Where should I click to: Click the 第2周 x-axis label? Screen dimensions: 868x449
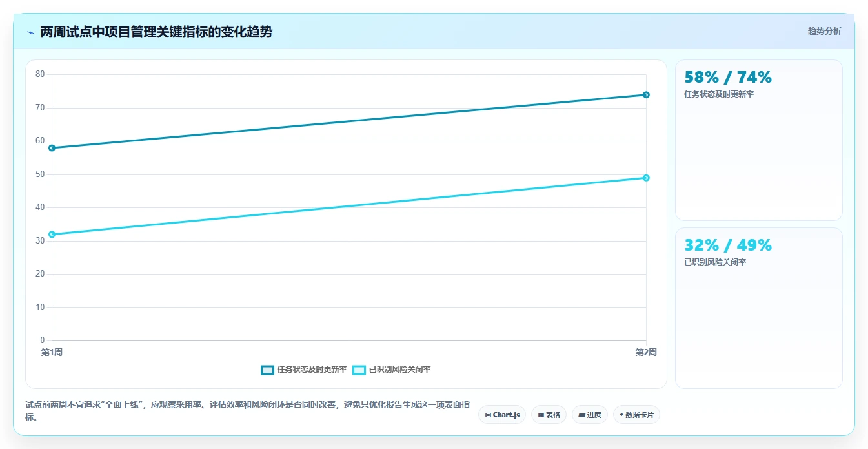(x=646, y=352)
